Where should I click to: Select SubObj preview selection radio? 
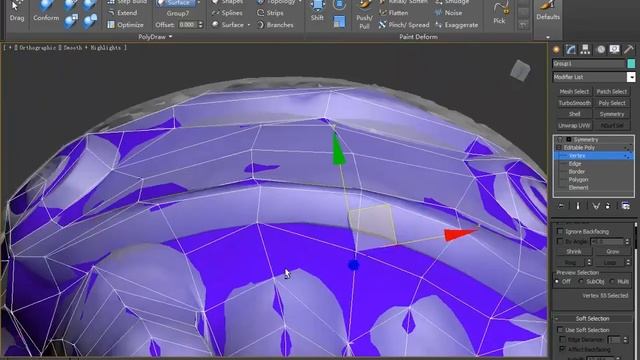[581, 281]
